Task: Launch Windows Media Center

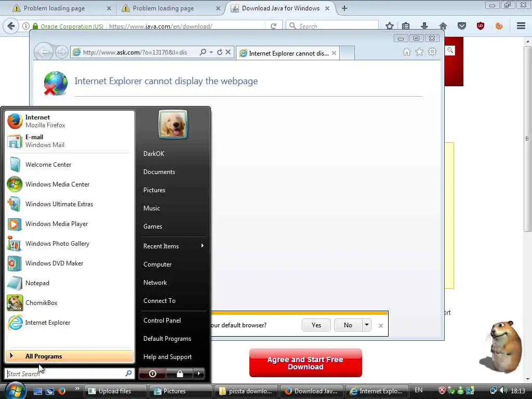Action: (x=70, y=184)
